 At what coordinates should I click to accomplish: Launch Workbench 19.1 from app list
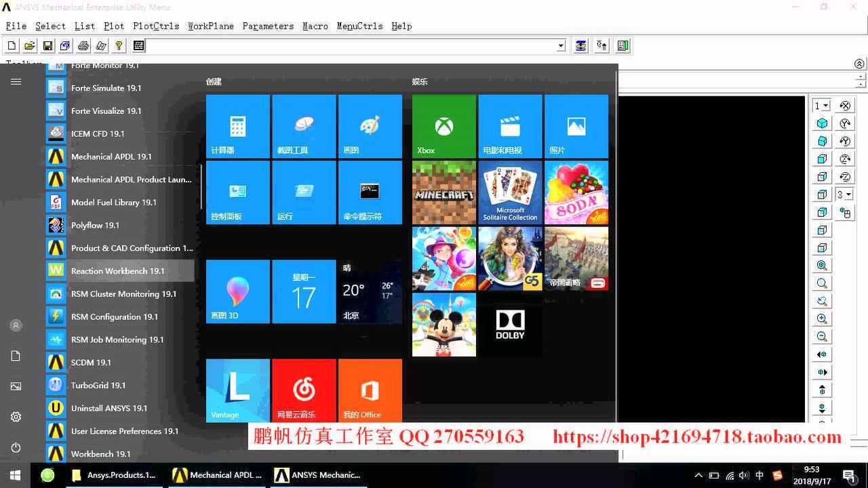tap(100, 454)
